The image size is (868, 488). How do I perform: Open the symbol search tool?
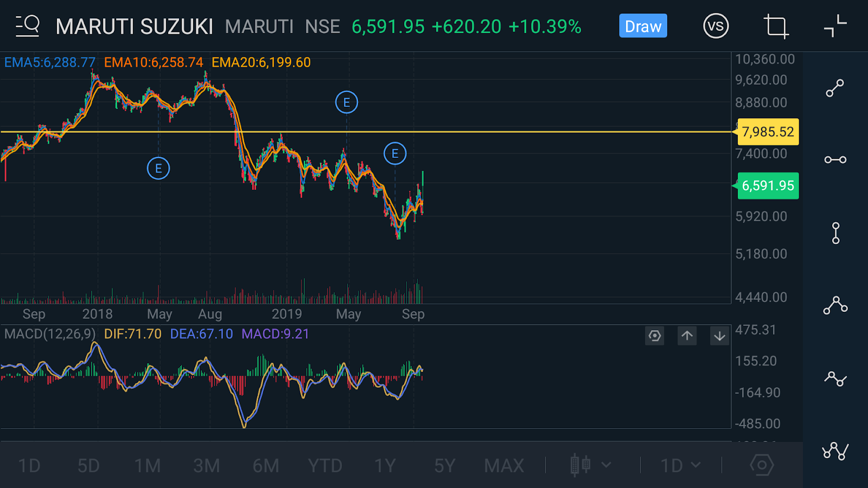(26, 25)
